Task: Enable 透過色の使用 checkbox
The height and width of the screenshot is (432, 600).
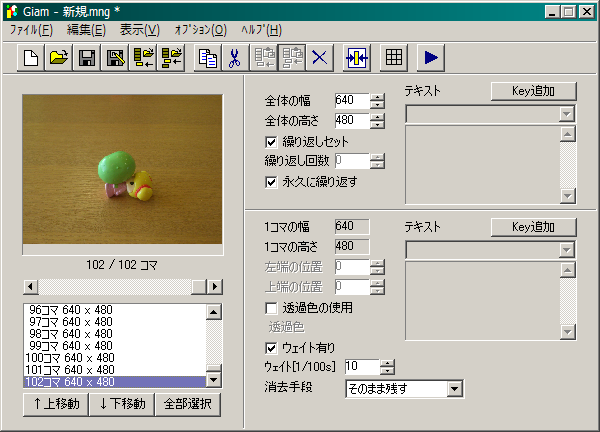Action: click(x=271, y=308)
